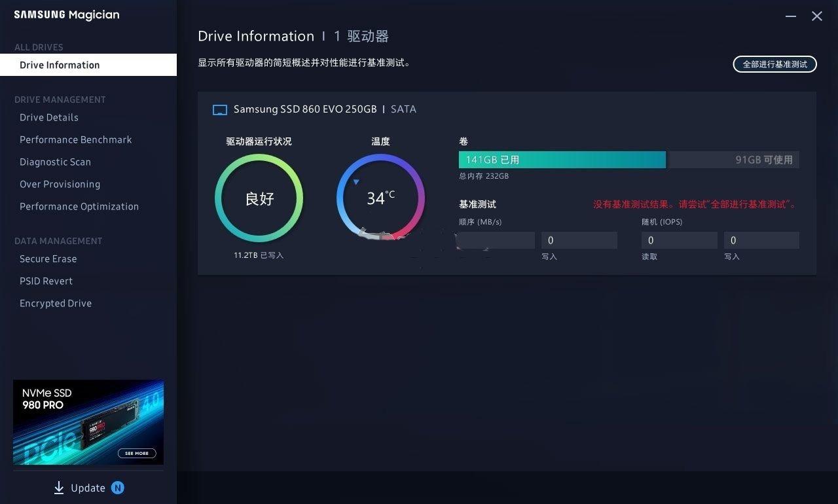Click the temperature gauge showing 34°C
Screen dimensions: 838x504
pos(380,198)
